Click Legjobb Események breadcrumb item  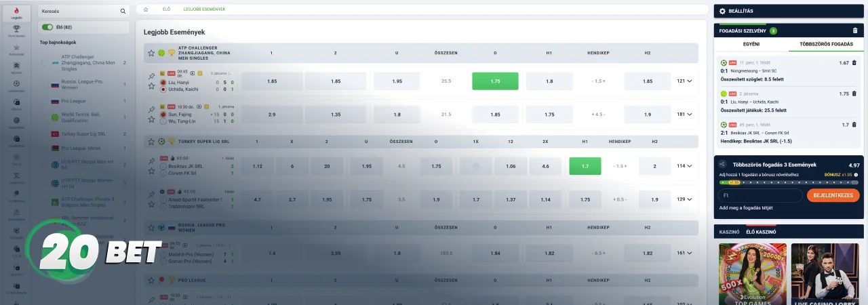(x=205, y=9)
